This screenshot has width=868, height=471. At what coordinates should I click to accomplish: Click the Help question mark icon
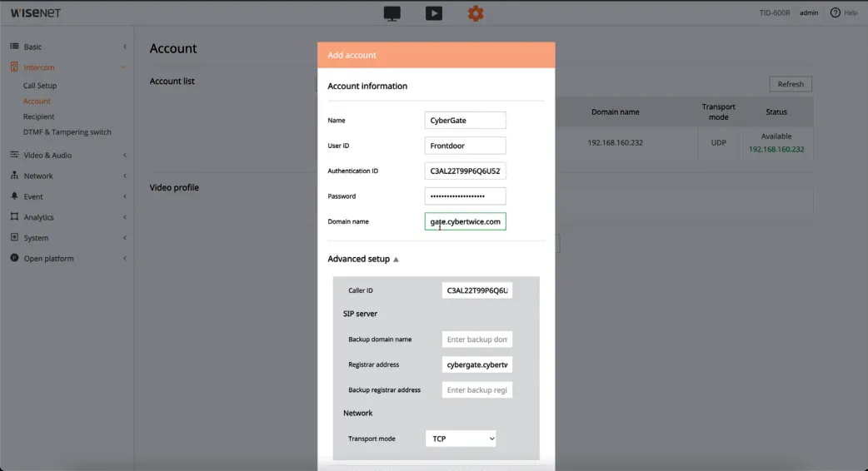pos(836,12)
